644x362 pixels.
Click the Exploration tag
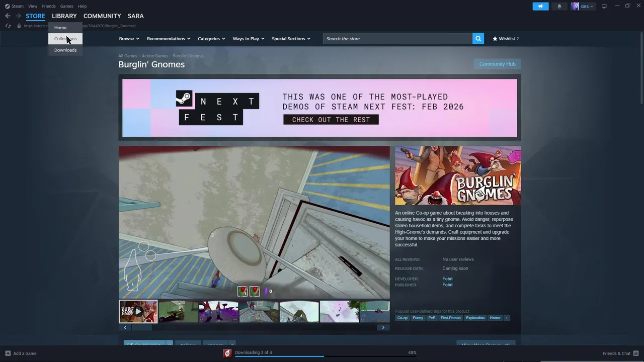click(x=475, y=318)
